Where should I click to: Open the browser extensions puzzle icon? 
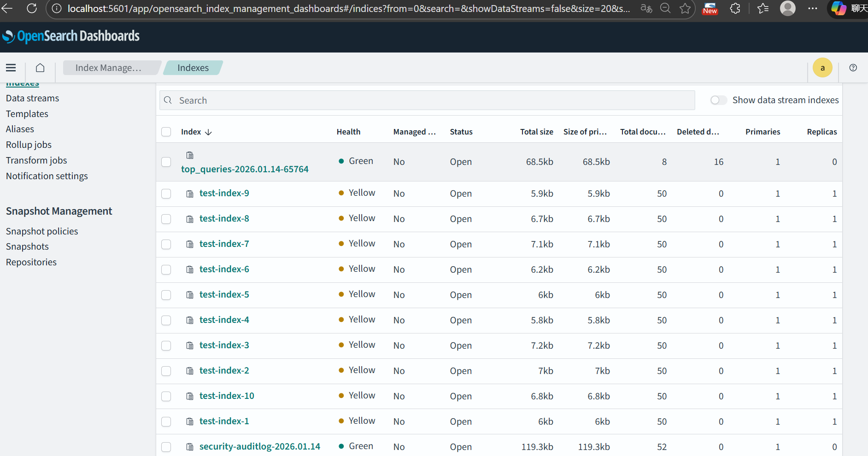[x=735, y=8]
